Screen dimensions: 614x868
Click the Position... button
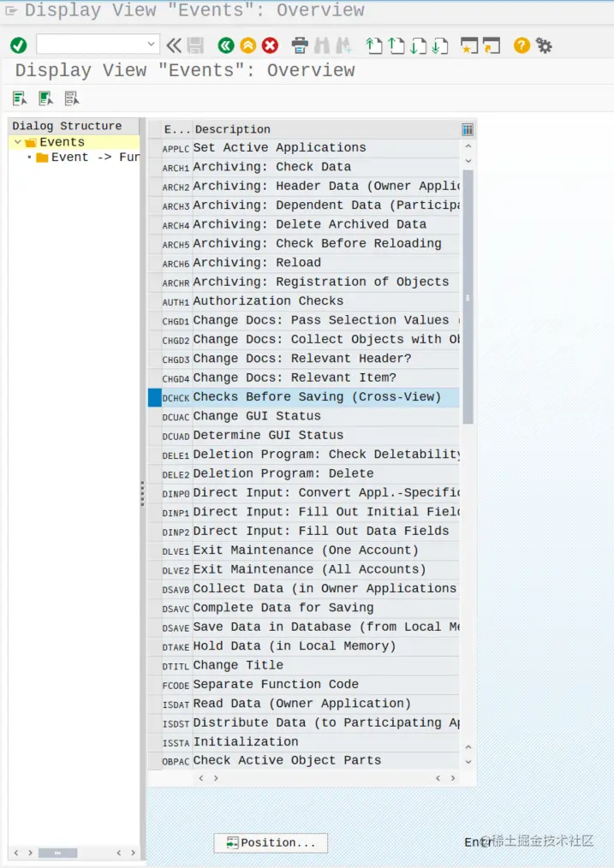(271, 842)
